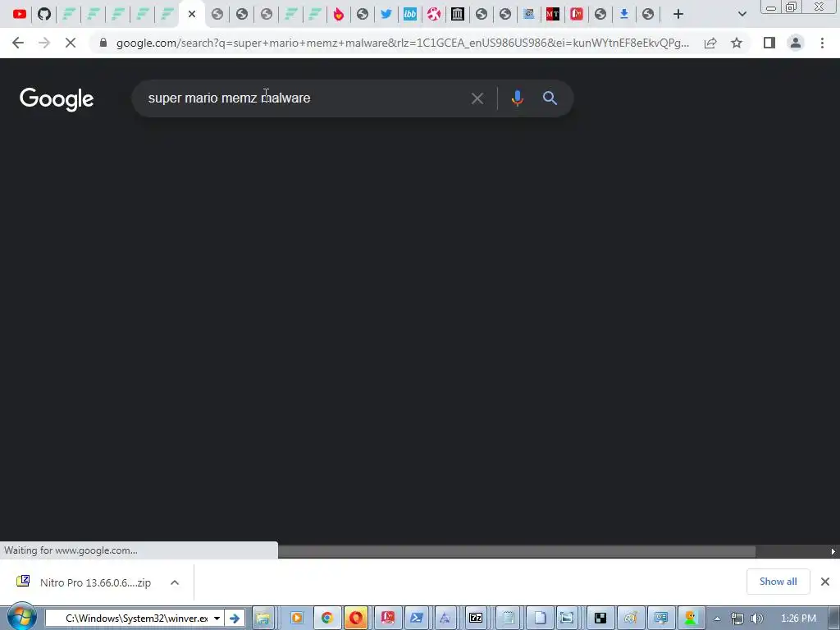Open the Twitter tab
840x630 pixels.
(x=386, y=15)
